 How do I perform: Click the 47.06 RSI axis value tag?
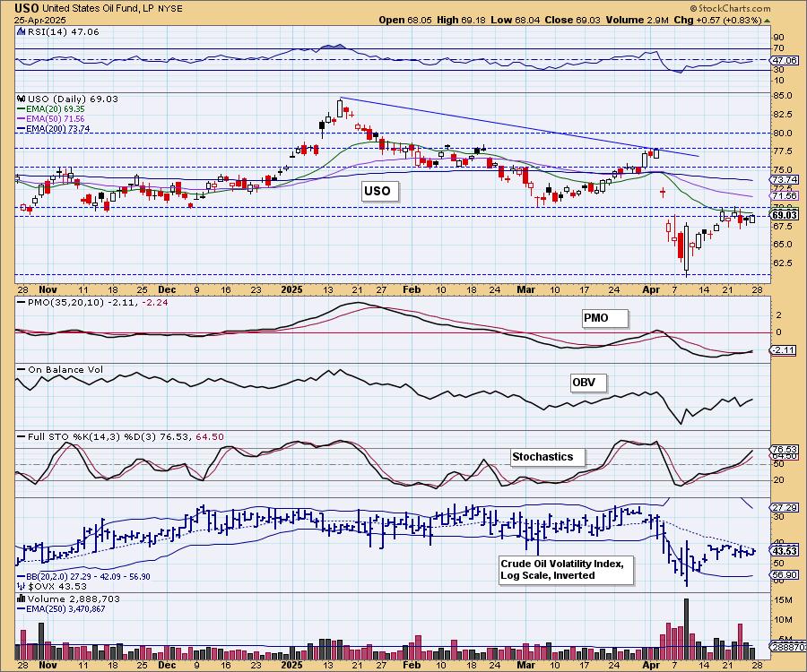tap(784, 60)
